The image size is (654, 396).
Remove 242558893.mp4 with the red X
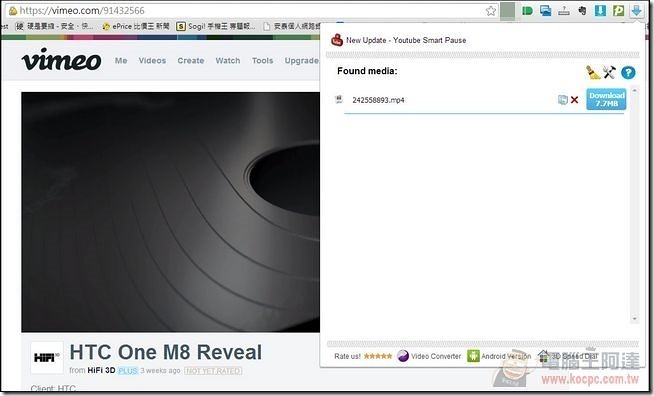pyautogui.click(x=575, y=100)
